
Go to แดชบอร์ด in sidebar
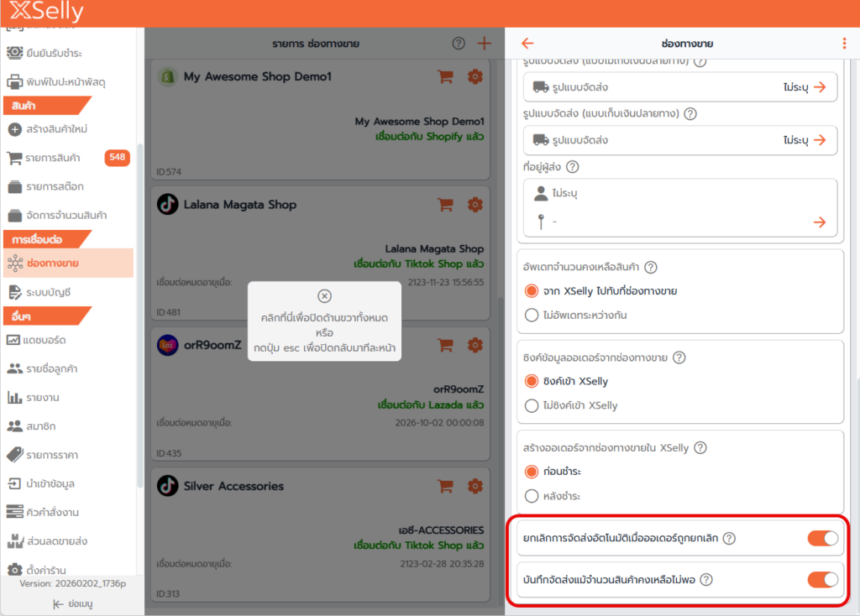click(45, 340)
